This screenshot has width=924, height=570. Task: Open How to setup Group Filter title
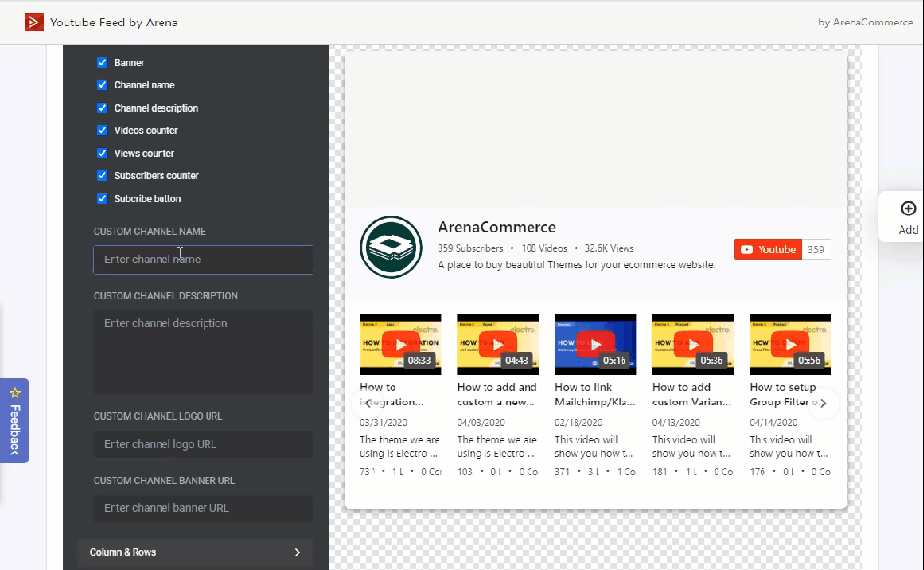pos(784,395)
